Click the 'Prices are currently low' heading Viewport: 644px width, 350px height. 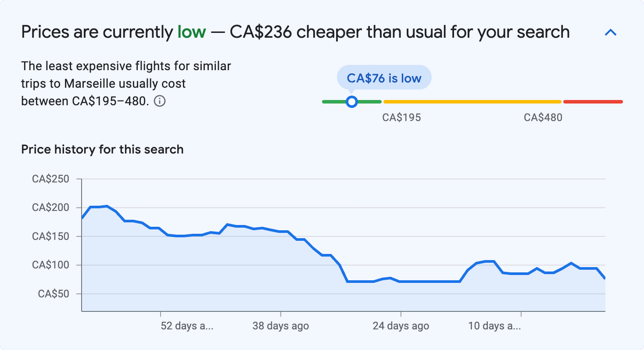point(295,32)
